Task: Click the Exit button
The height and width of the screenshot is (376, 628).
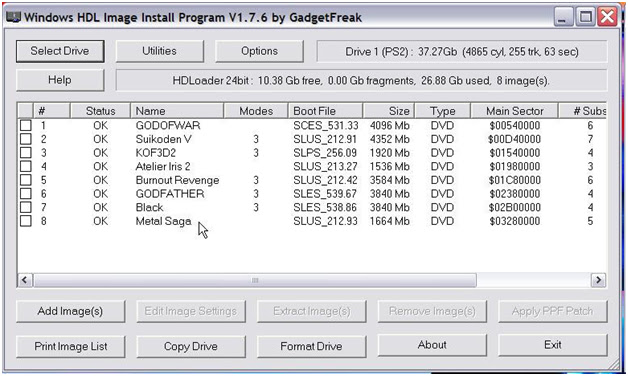Action: point(553,345)
